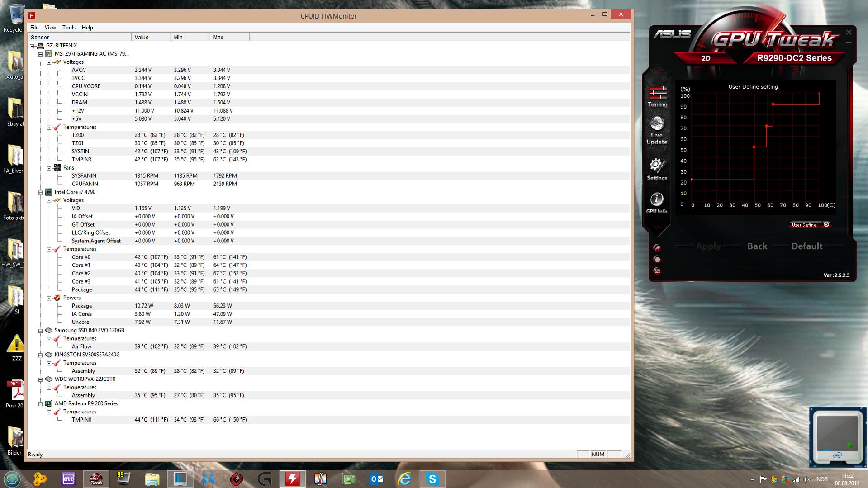The image size is (868, 488).
Task: Click the Windows Start button
Action: pos(12,479)
